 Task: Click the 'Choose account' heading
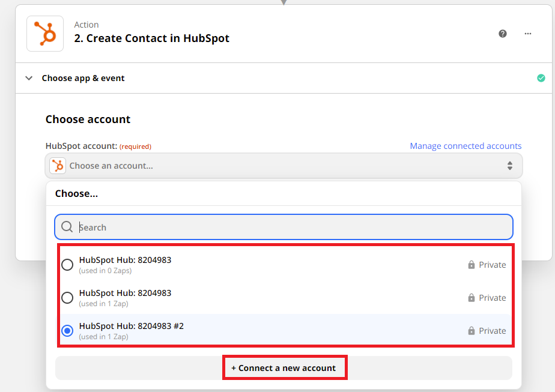coord(88,119)
